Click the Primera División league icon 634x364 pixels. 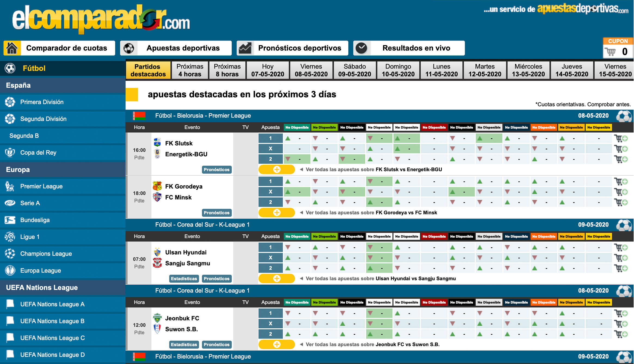[x=10, y=102]
